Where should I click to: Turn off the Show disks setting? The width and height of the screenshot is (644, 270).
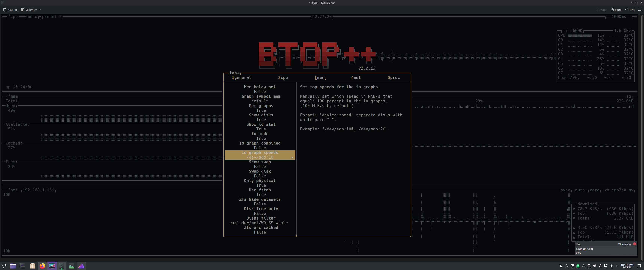coord(261,115)
